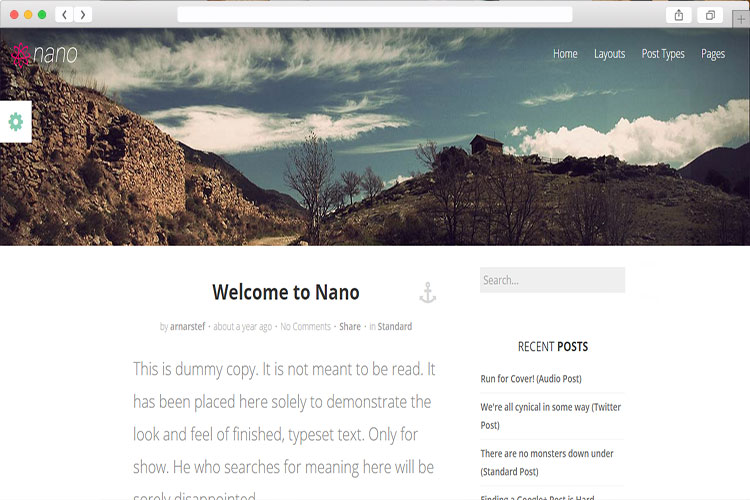Click the 'about a year ago' date text
Viewport: 750px width, 500px height.
tap(243, 326)
